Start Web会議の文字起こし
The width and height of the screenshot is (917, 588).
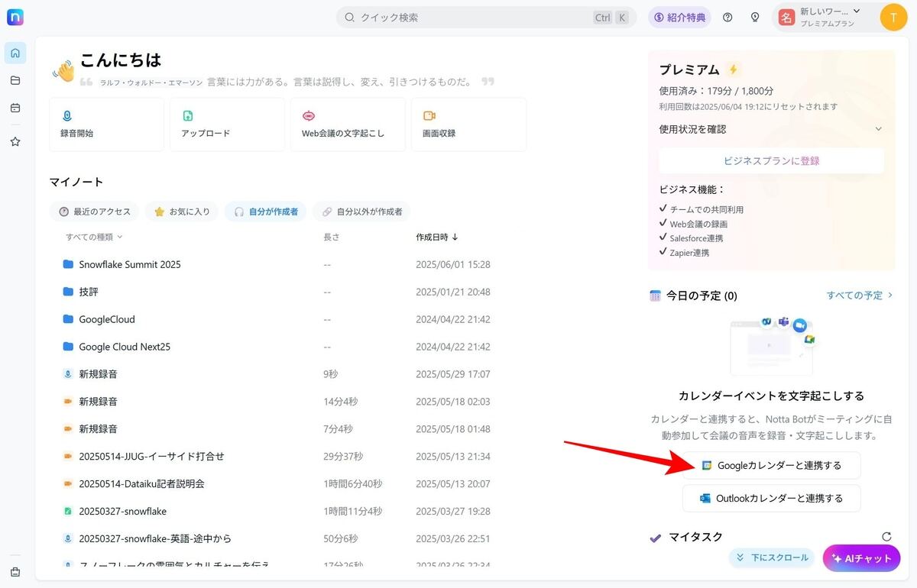348,124
